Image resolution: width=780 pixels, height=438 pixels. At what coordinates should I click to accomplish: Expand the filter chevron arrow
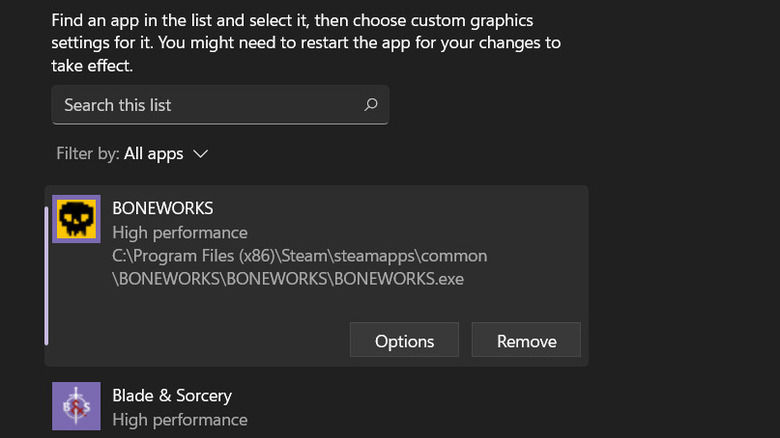coord(200,154)
